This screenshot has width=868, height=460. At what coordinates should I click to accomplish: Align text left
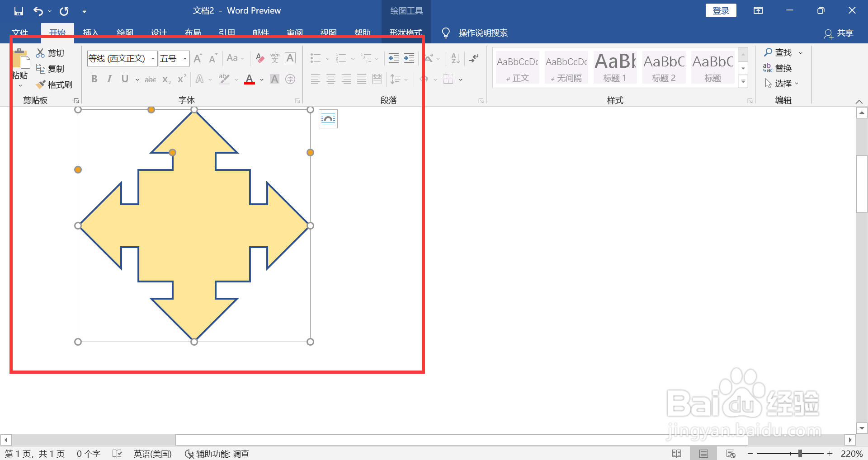(x=316, y=79)
